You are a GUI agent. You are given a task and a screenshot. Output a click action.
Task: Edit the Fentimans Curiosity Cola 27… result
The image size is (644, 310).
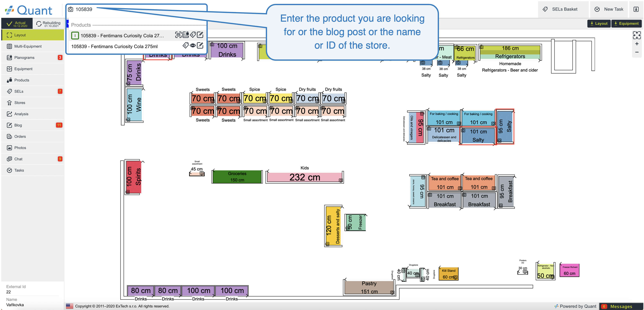tap(200, 35)
